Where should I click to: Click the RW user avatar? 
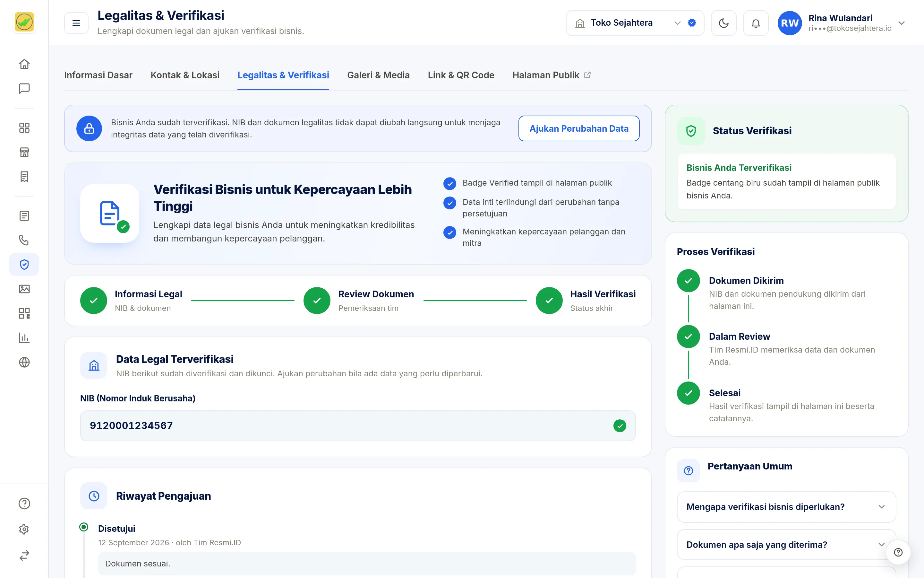[x=790, y=23]
